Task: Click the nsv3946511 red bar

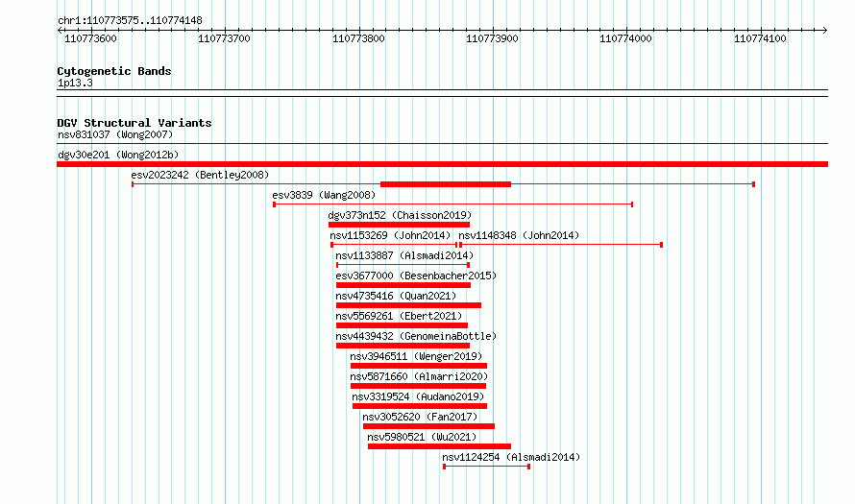Action: click(x=419, y=366)
